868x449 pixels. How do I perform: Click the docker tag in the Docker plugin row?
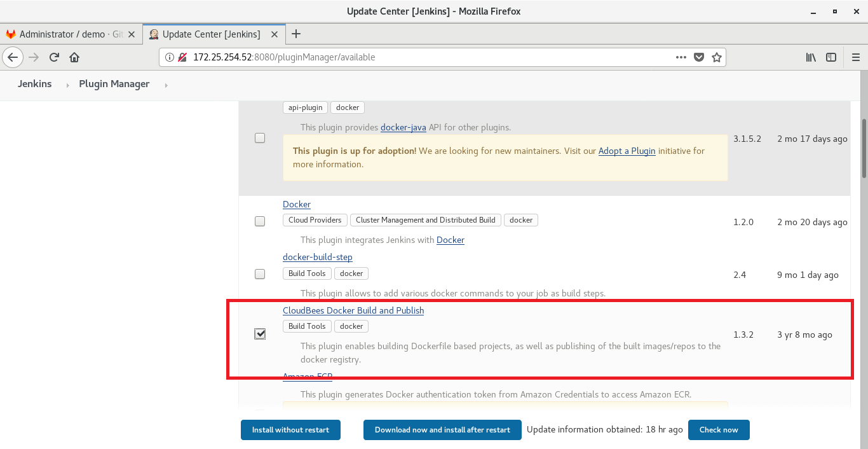(521, 220)
